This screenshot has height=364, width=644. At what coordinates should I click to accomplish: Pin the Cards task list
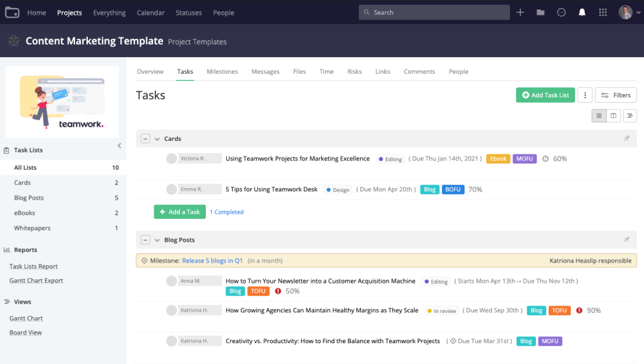click(x=627, y=139)
